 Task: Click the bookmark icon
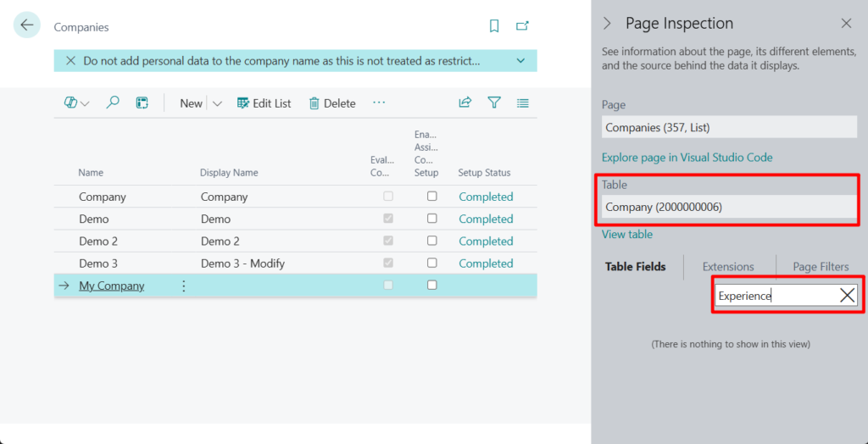[x=494, y=26]
